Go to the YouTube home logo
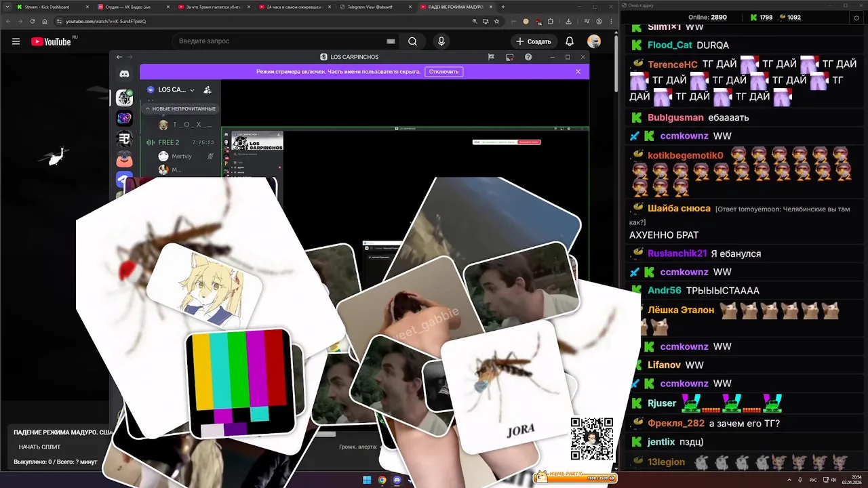 point(51,41)
